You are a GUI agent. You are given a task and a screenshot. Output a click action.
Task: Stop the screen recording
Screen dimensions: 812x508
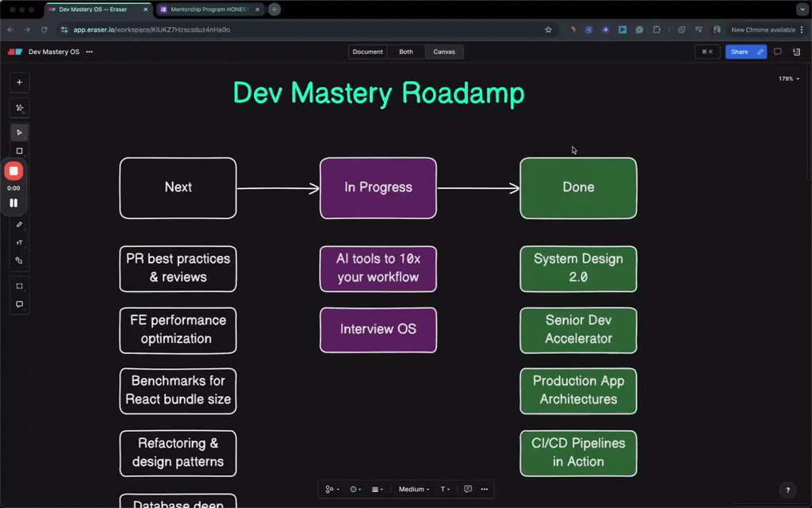(13, 170)
